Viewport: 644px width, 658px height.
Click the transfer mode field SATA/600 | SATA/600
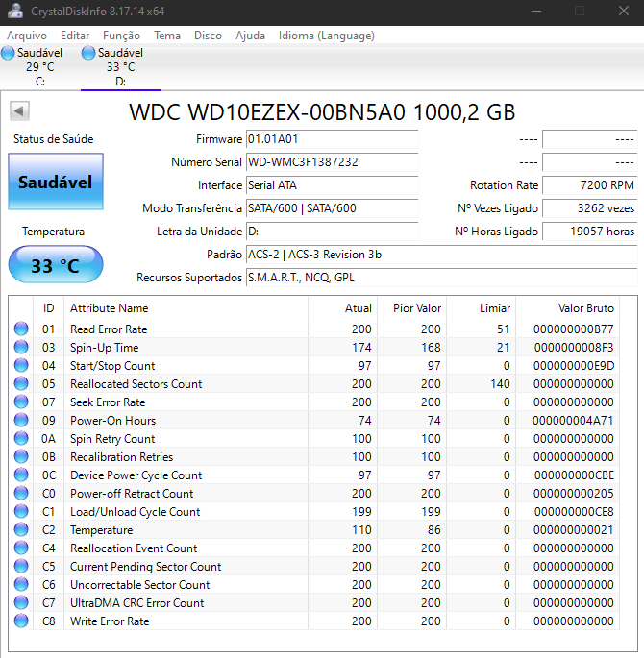(x=332, y=208)
